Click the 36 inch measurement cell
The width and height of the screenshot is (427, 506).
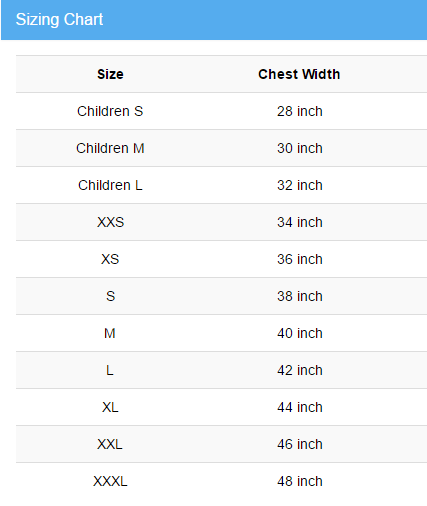300,259
